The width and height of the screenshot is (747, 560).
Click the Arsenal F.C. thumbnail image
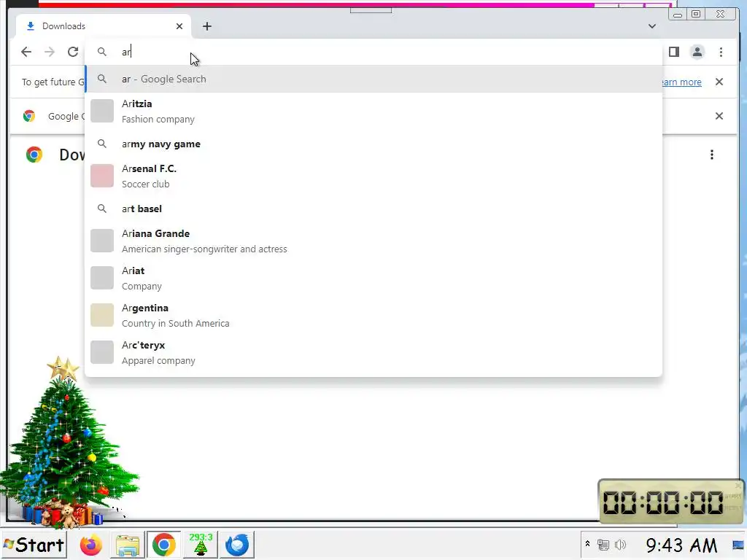point(102,176)
